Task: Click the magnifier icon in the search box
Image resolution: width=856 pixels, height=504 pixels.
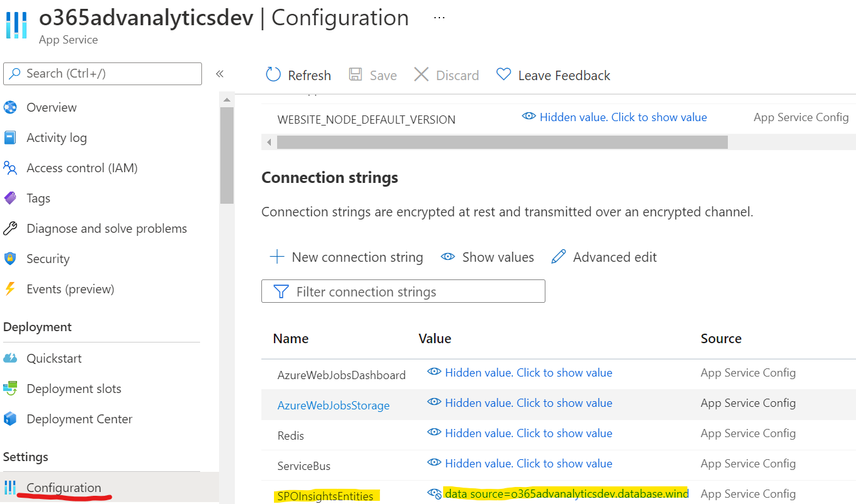Action: pyautogui.click(x=15, y=74)
